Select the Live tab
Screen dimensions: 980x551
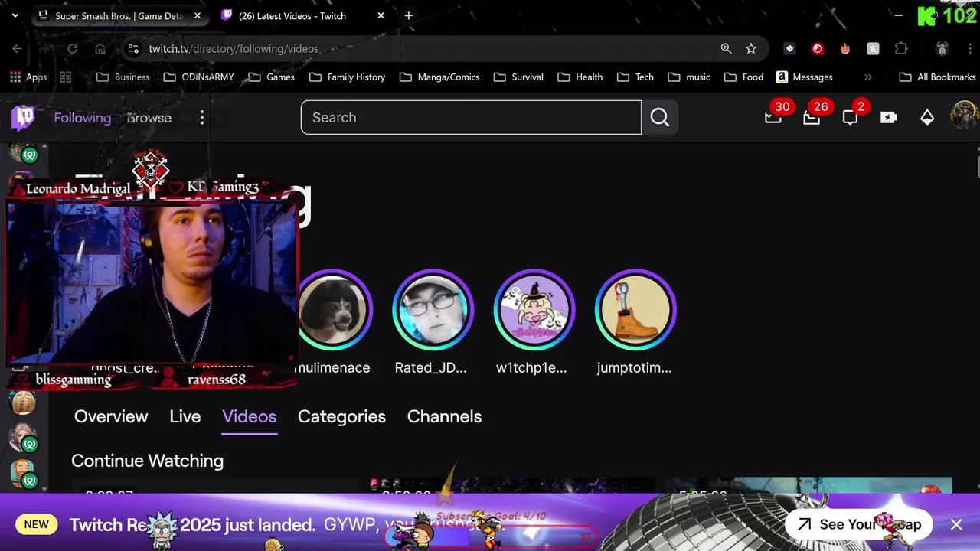[185, 416]
